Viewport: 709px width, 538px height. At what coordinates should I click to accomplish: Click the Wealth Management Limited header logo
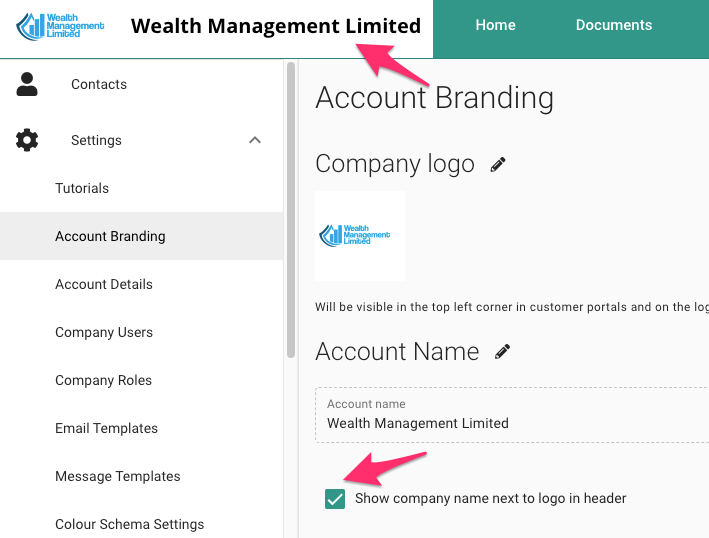60,26
